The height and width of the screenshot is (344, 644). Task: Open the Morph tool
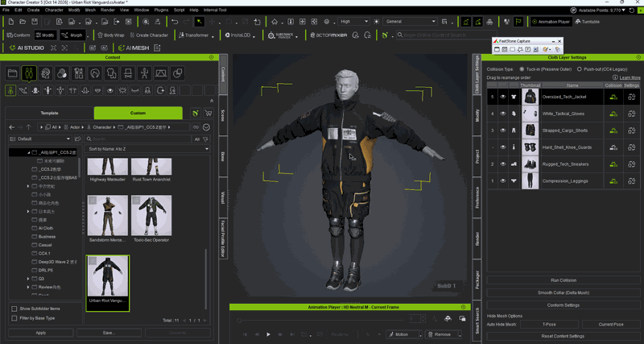click(x=72, y=35)
